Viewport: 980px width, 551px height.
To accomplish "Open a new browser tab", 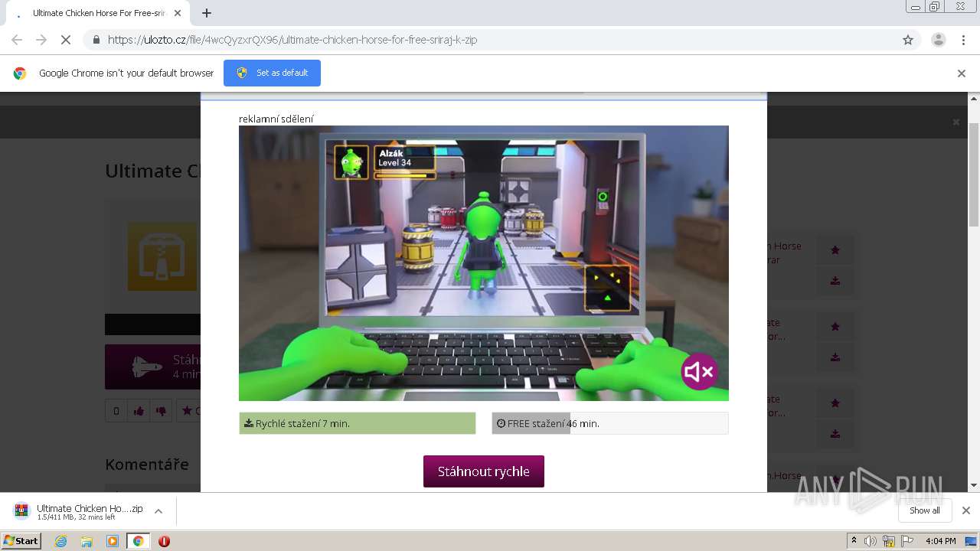I will (207, 13).
